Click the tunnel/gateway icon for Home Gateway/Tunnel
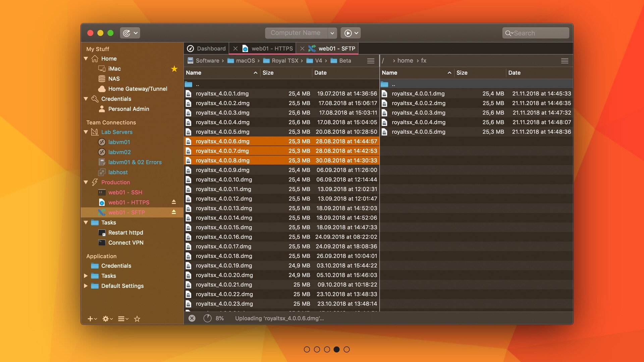 (x=101, y=89)
